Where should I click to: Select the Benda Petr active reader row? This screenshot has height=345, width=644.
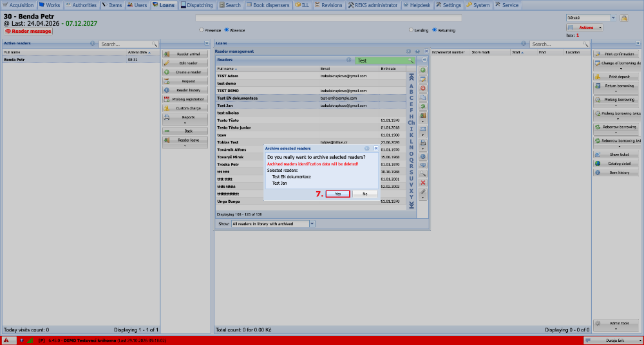coord(80,60)
